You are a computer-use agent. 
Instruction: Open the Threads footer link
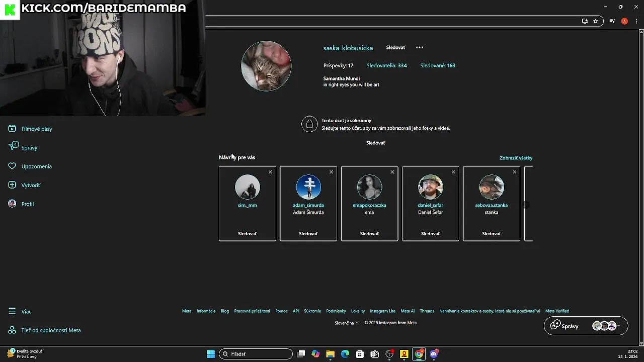tap(427, 311)
